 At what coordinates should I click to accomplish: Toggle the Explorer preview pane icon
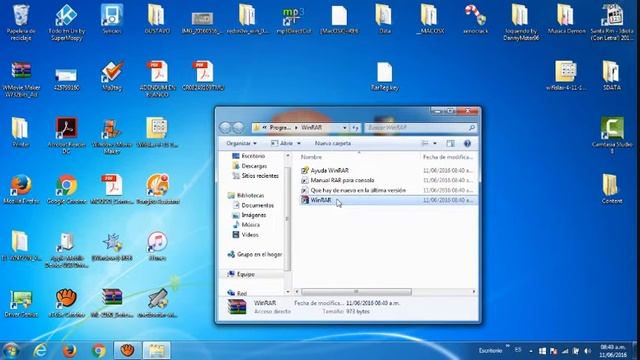point(450,143)
